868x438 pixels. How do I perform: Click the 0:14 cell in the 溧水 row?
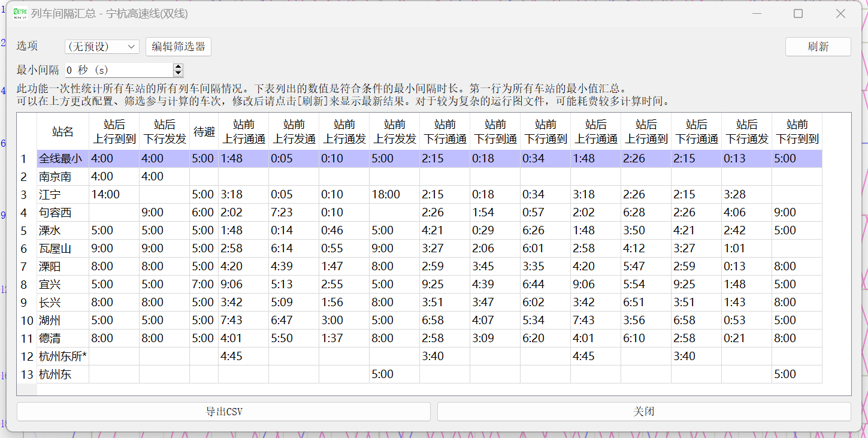point(294,231)
